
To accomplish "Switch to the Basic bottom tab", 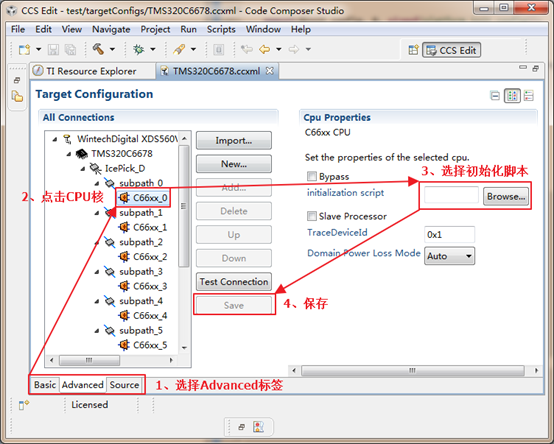I will point(45,385).
